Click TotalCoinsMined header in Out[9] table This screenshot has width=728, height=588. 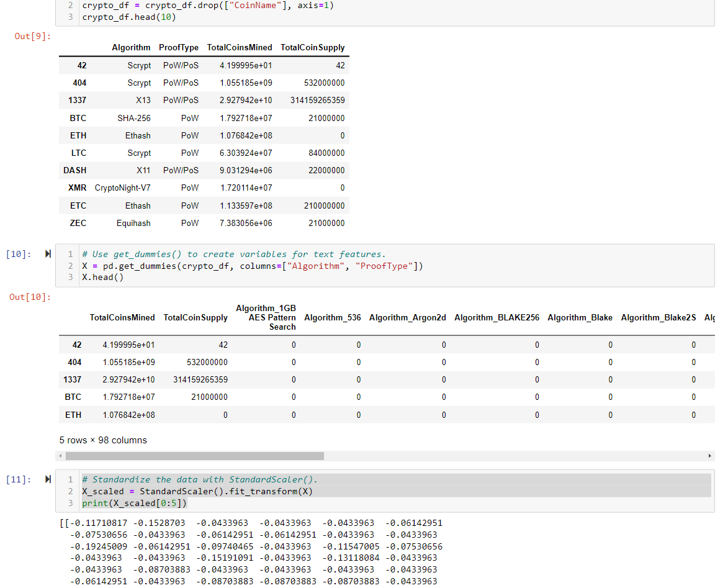[x=240, y=47]
